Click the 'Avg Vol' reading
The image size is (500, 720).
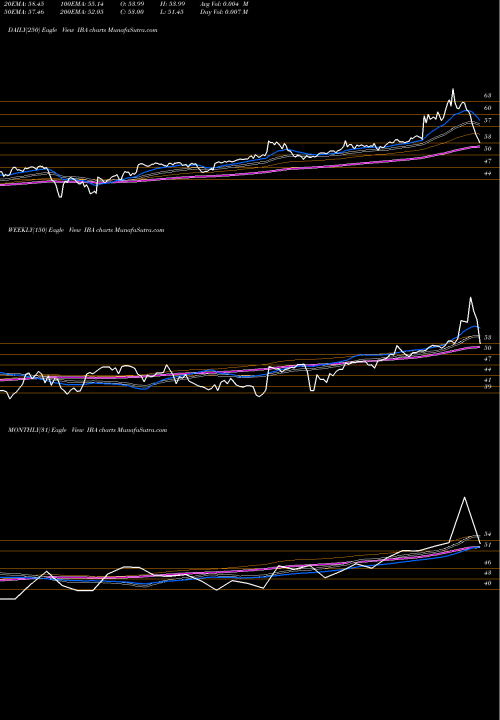point(224,4)
